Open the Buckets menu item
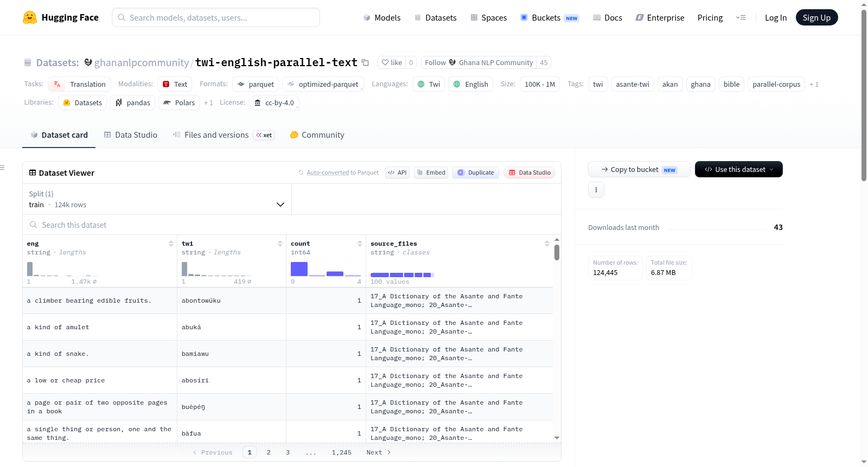Screen dimensions: 868x467 pos(550,17)
